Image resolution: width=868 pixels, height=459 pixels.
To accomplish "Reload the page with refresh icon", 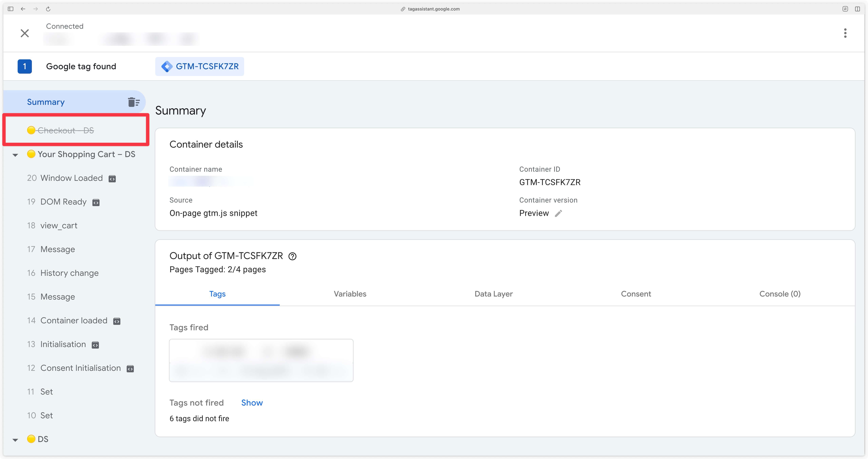I will 48,9.
